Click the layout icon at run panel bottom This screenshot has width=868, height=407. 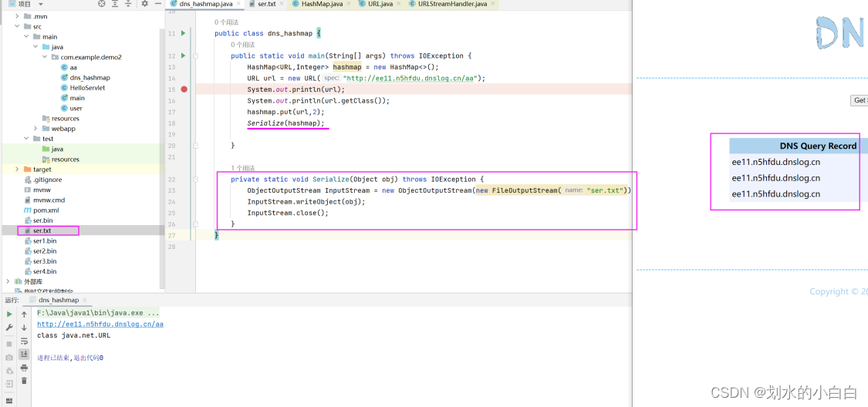[8, 400]
